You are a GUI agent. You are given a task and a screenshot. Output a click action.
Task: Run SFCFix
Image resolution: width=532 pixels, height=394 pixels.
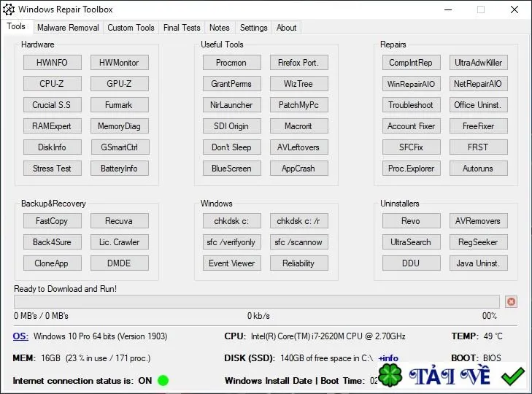[411, 147]
